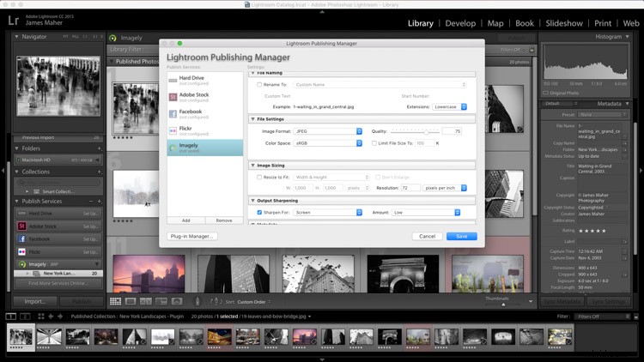This screenshot has width=644, height=362.
Task: Click Remove button under service list
Action: pyautogui.click(x=224, y=220)
